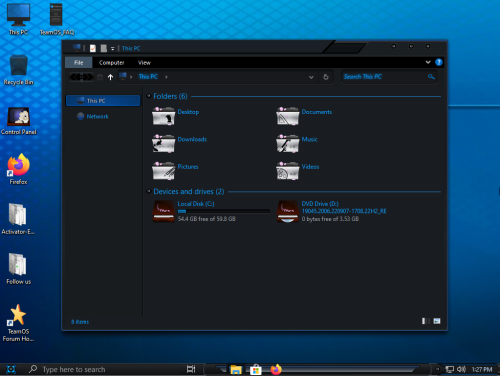Image resolution: width=500 pixels, height=376 pixels.
Task: Open Explorer Help question mark
Action: pyautogui.click(x=439, y=62)
